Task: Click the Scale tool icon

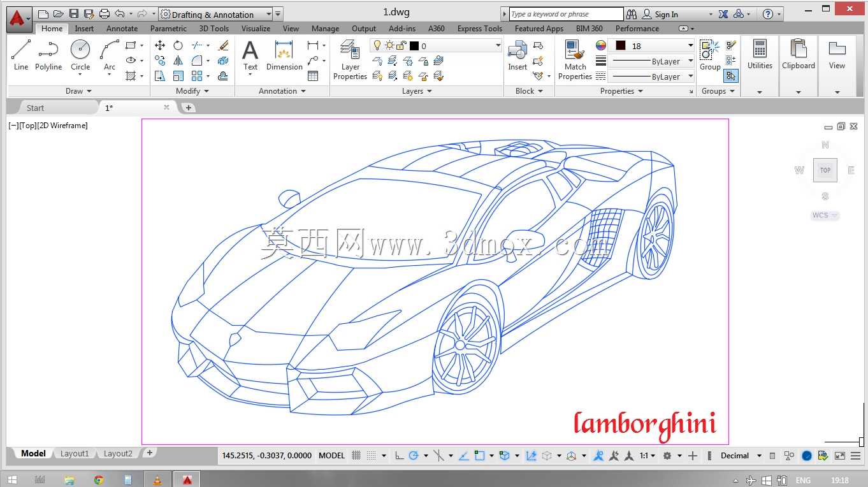Action: pyautogui.click(x=178, y=76)
